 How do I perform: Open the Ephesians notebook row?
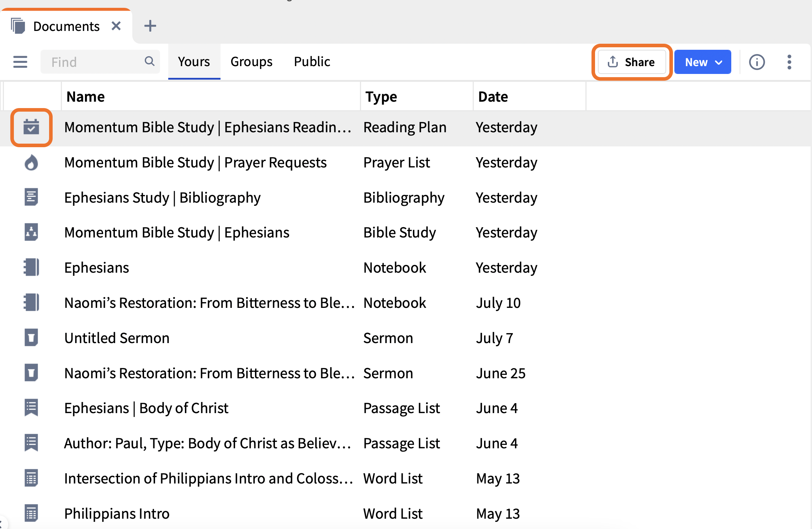click(406, 267)
